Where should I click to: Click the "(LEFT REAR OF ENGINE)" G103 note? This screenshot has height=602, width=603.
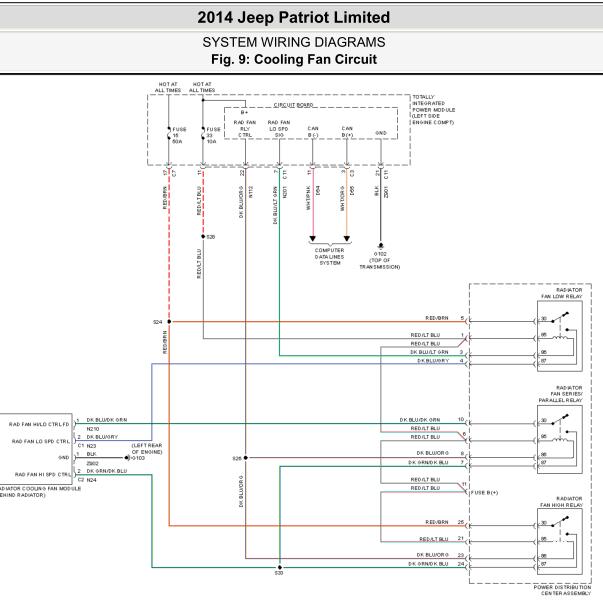(147, 449)
